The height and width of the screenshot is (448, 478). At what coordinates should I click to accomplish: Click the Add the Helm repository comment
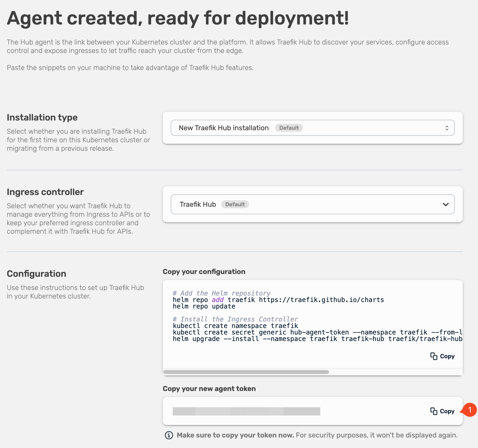pyautogui.click(x=221, y=293)
